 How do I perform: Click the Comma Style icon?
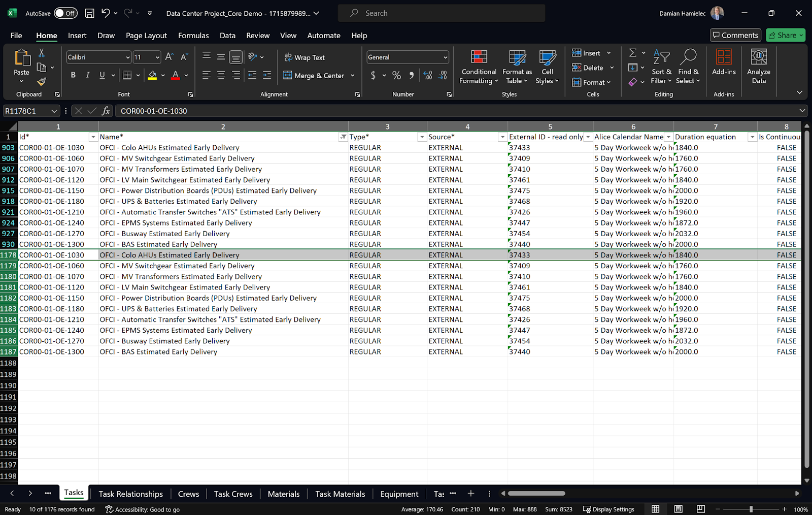pos(412,75)
